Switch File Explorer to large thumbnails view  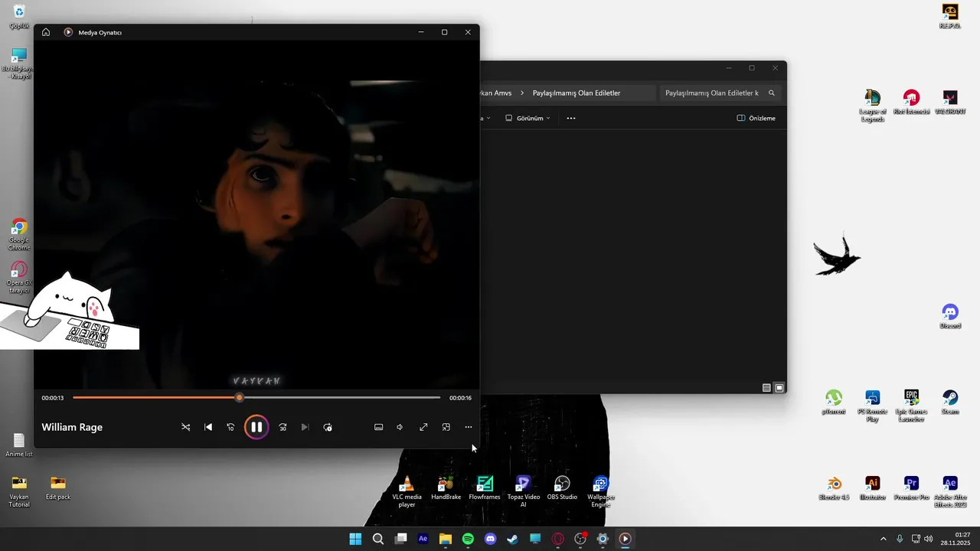click(779, 388)
